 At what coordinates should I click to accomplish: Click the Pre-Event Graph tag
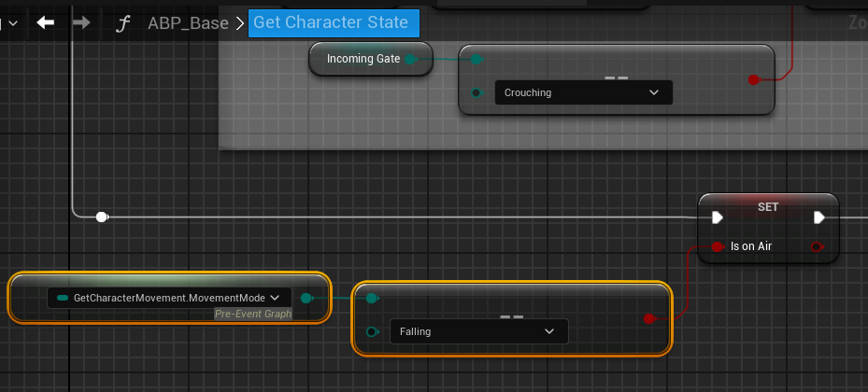[253, 314]
